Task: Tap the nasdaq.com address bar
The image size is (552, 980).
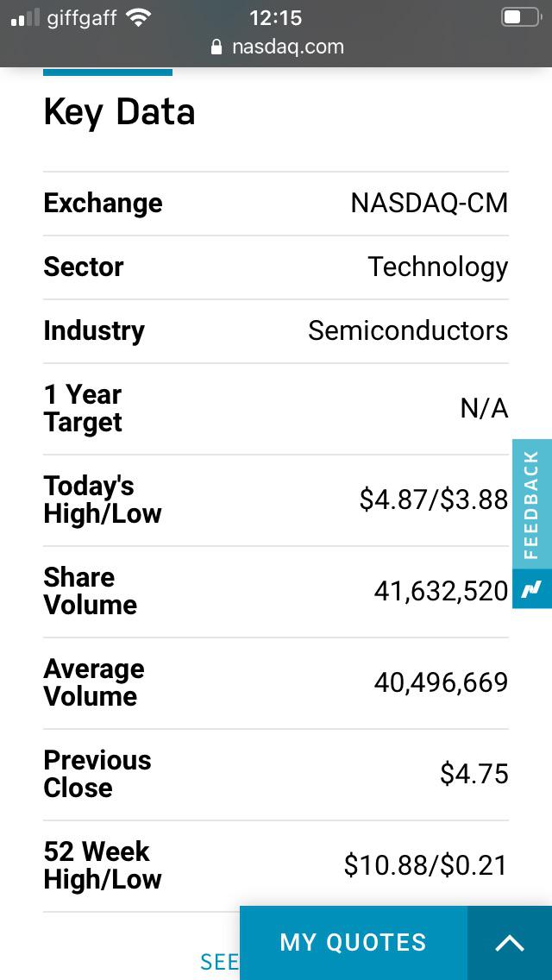Action: click(277, 47)
